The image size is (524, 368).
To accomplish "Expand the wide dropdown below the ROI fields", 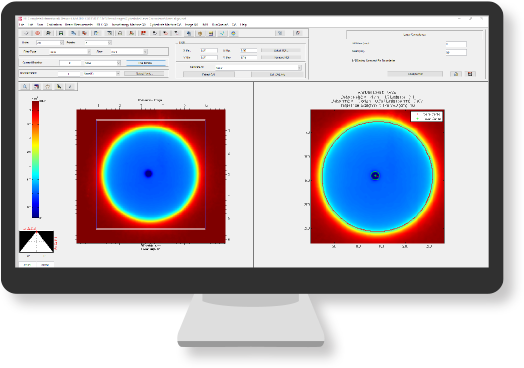I will (x=258, y=68).
